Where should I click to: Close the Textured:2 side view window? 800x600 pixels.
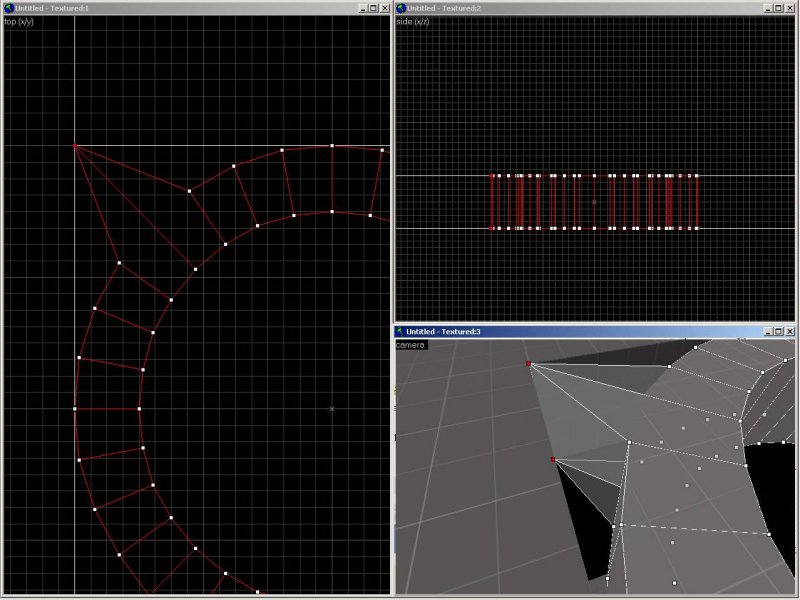(790, 8)
